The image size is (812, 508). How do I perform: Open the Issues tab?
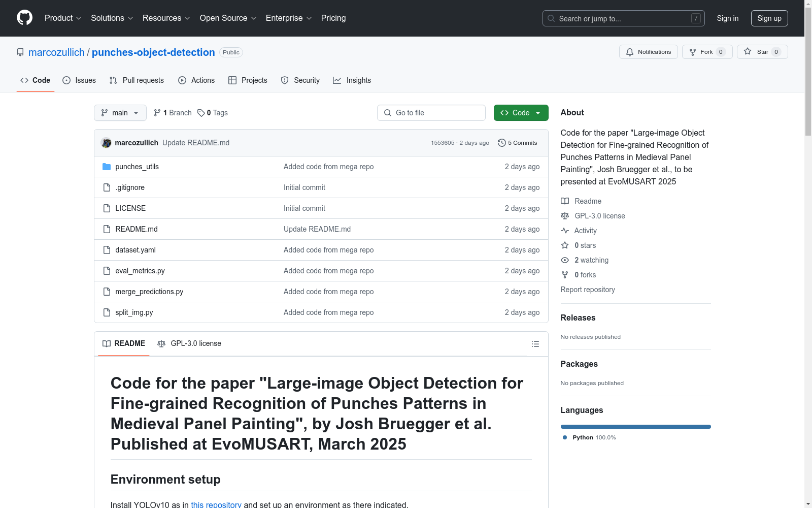coord(79,80)
